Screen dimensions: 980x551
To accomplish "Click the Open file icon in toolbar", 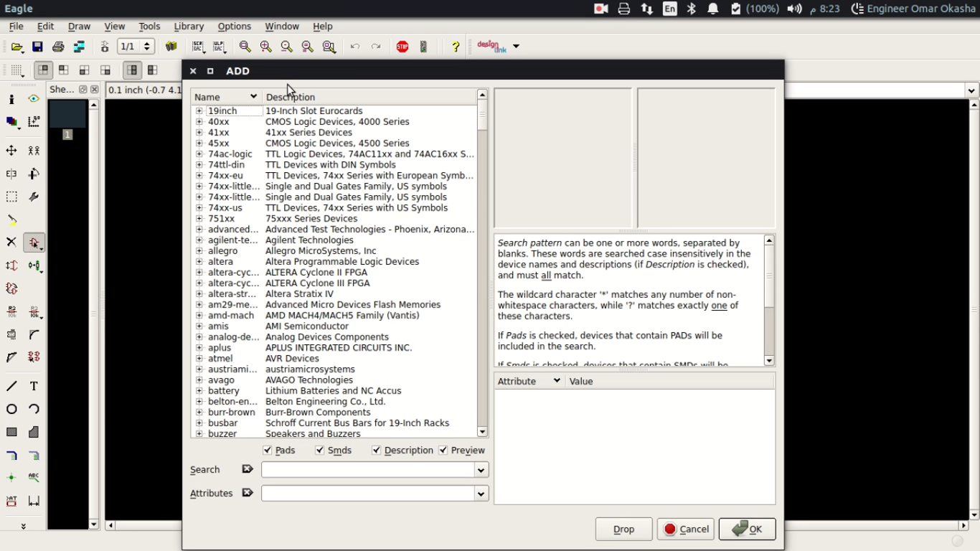I will 17,47.
